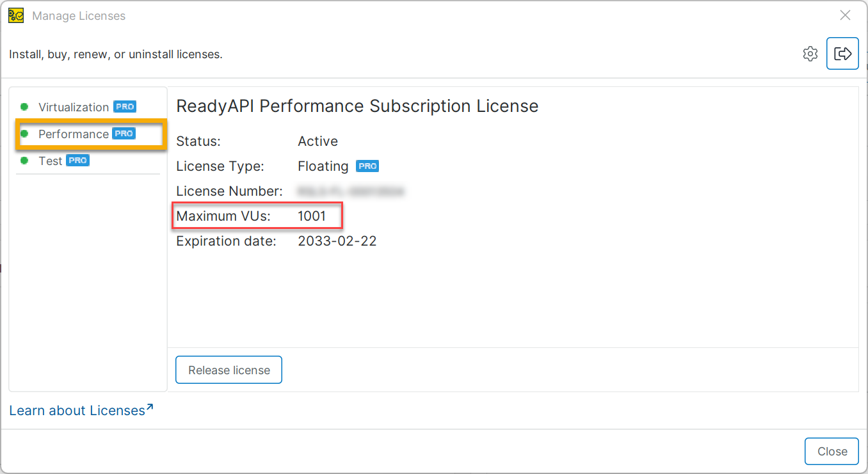This screenshot has width=868, height=474.
Task: Click the License Type: label
Action: click(220, 166)
